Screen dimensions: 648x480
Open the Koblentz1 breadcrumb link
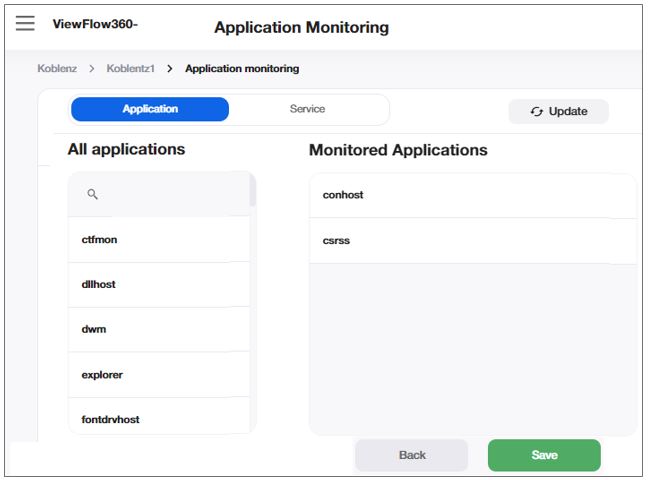click(x=130, y=69)
